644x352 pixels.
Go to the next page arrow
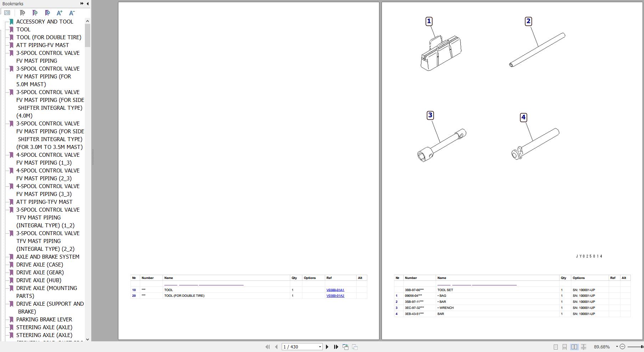pos(327,347)
